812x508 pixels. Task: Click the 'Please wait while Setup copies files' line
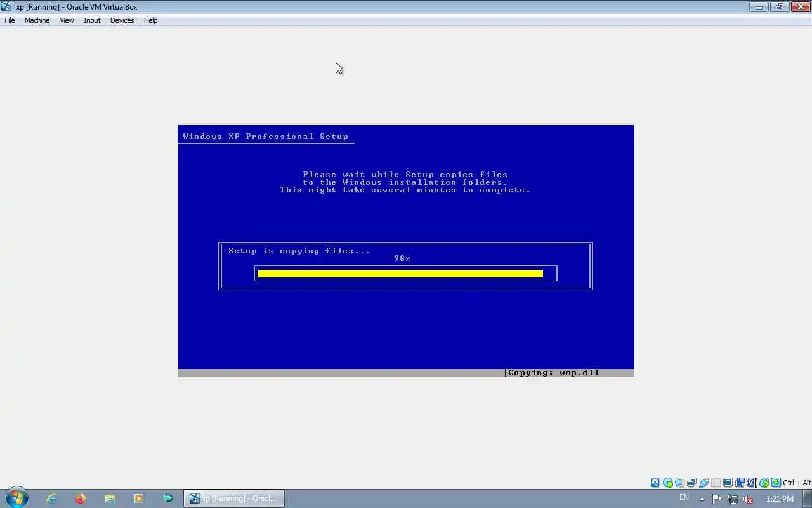405,175
